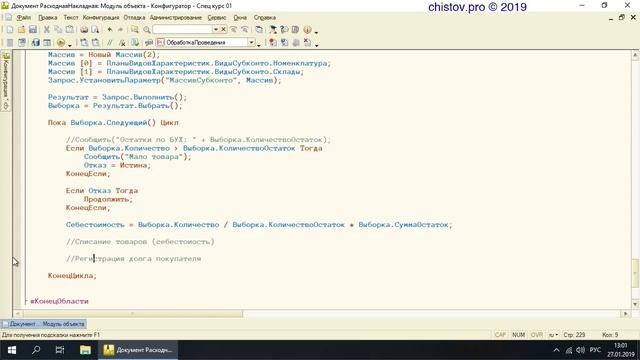
Task: Click the volume tray icon
Action: tap(580, 350)
